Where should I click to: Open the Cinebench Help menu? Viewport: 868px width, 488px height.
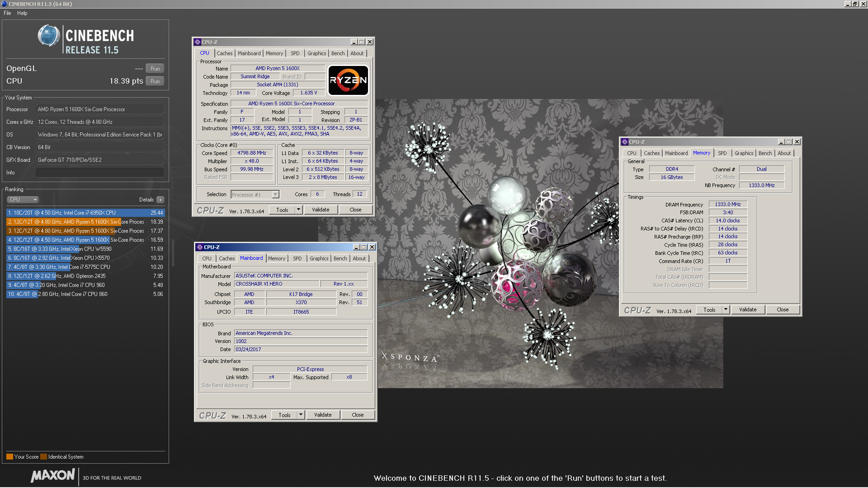[22, 13]
